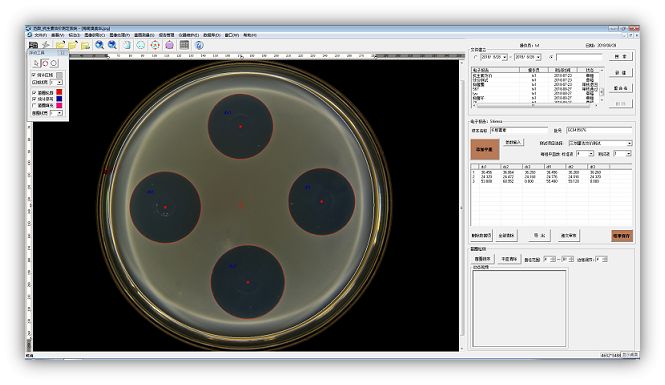
Task: Expand the wide method dropdown under sample fields
Action: pos(600,143)
